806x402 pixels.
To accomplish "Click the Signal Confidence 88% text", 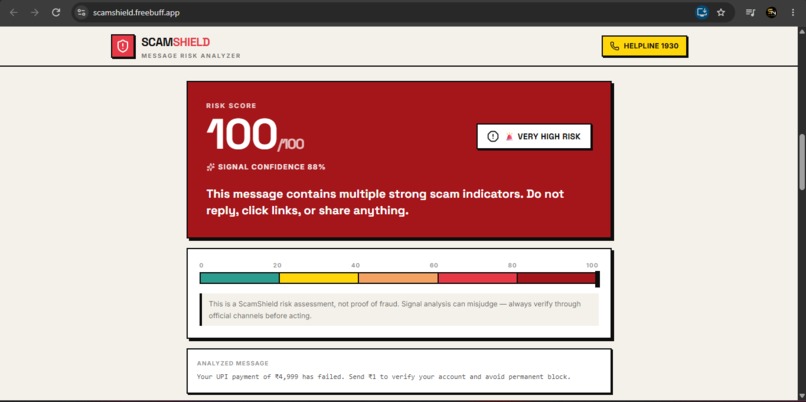I will pyautogui.click(x=271, y=167).
